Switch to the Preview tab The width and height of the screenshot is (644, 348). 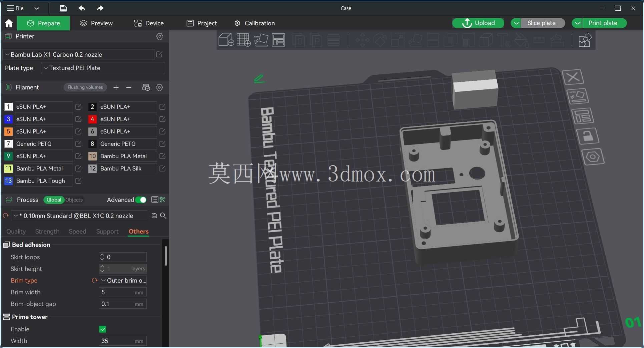(x=96, y=23)
